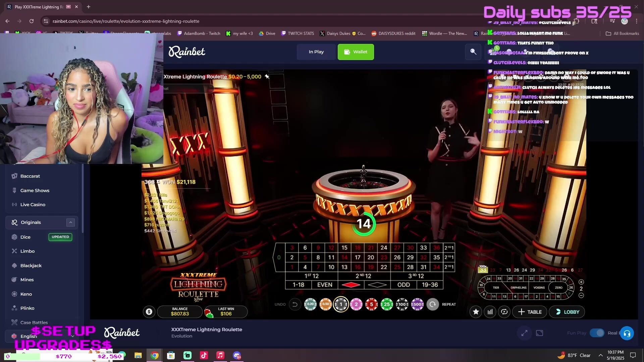The height and width of the screenshot is (362, 644).
Task: Open the statistics bar chart button
Action: click(x=490, y=312)
